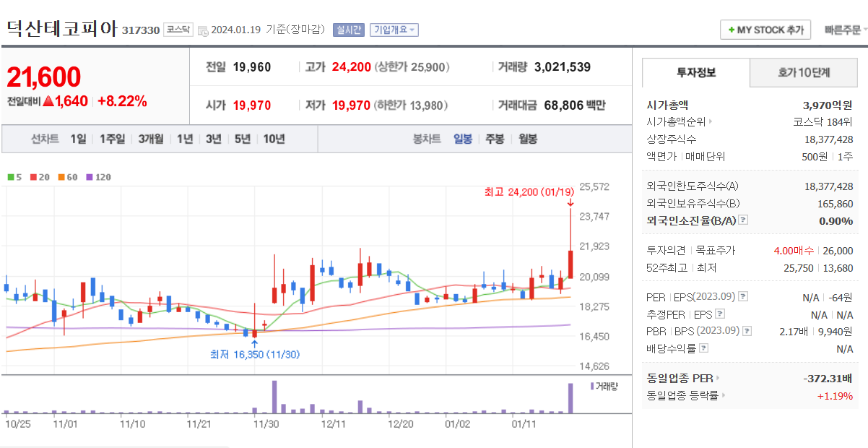Open the help icon next to 추정PER EPS
The image size is (868, 448).
[719, 314]
